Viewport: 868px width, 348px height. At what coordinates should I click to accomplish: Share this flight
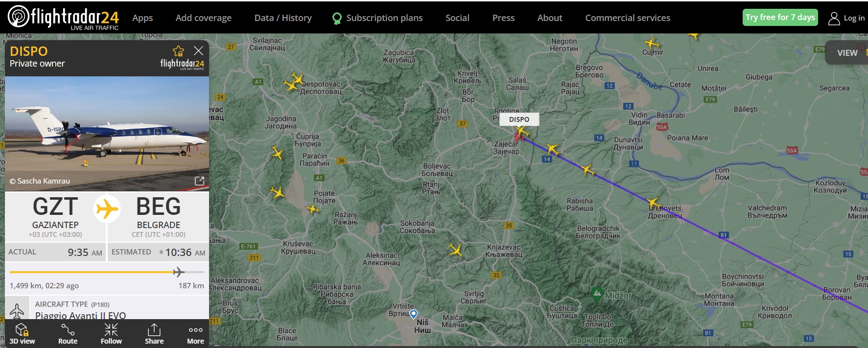pyautogui.click(x=154, y=334)
